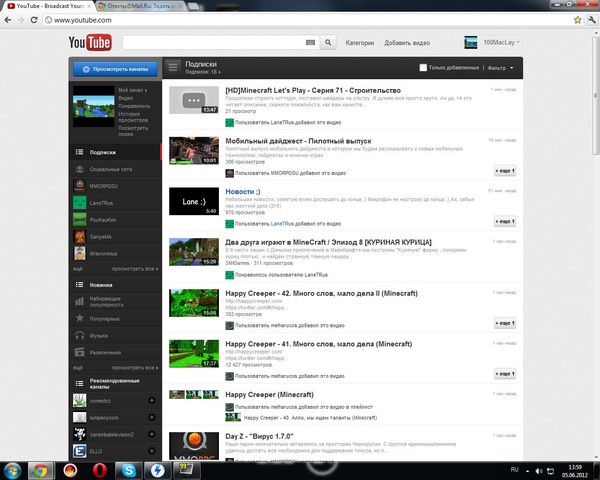Select Новинки in the sidebar
This screenshot has height=480, width=600.
point(115,285)
